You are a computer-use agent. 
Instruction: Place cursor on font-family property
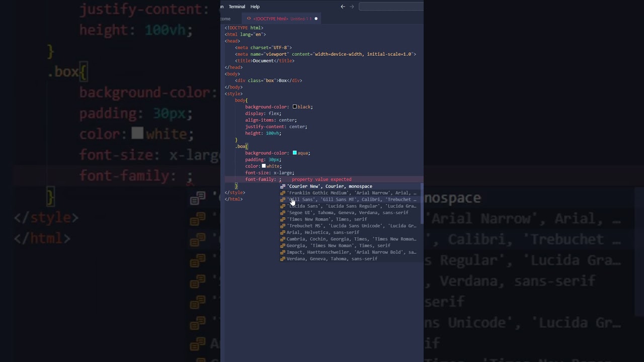(x=260, y=179)
